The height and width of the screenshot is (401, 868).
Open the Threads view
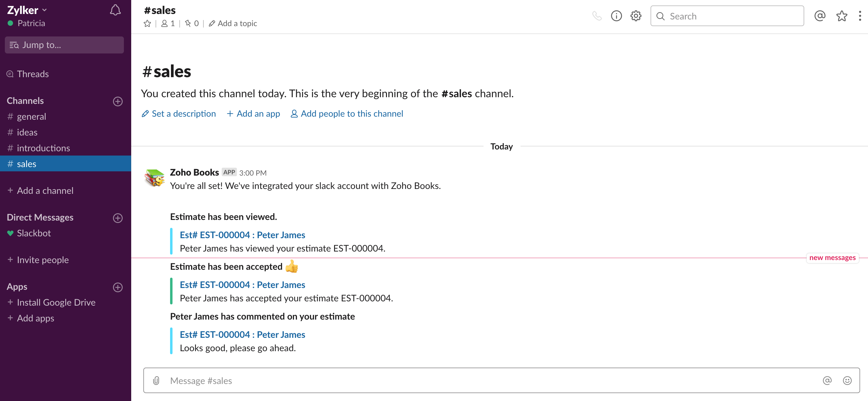click(x=33, y=74)
